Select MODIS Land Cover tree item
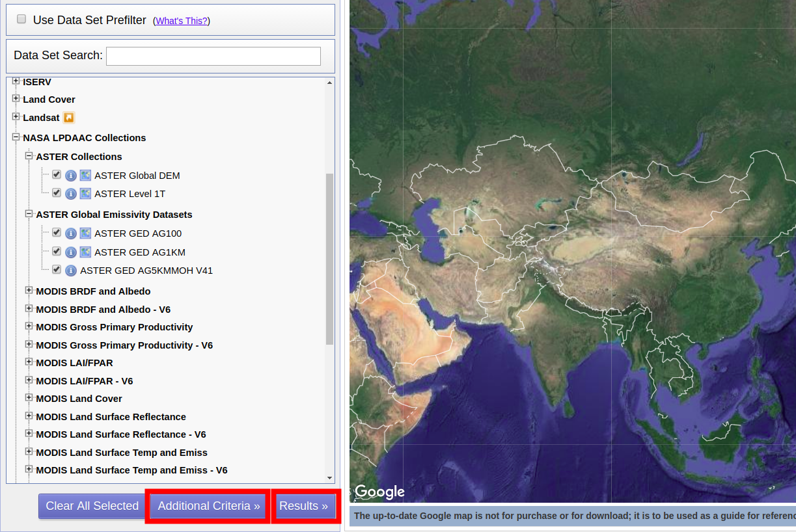 pos(79,399)
